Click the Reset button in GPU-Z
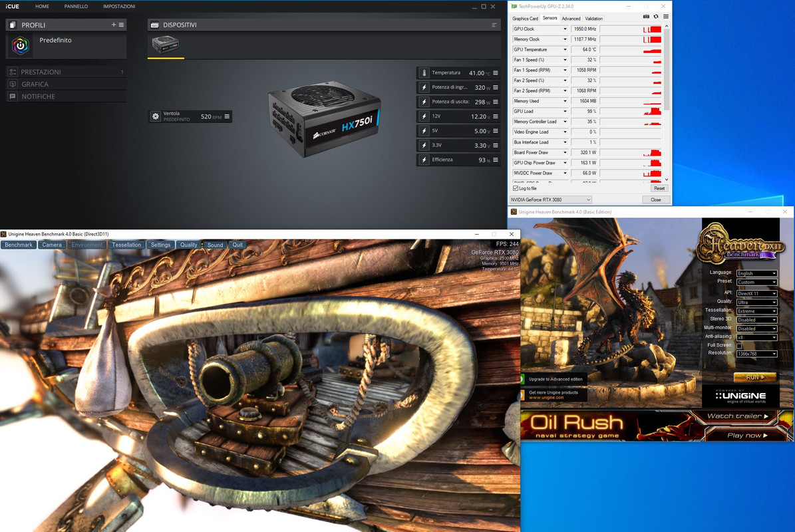Viewport: 795px width, 532px height. (x=659, y=188)
